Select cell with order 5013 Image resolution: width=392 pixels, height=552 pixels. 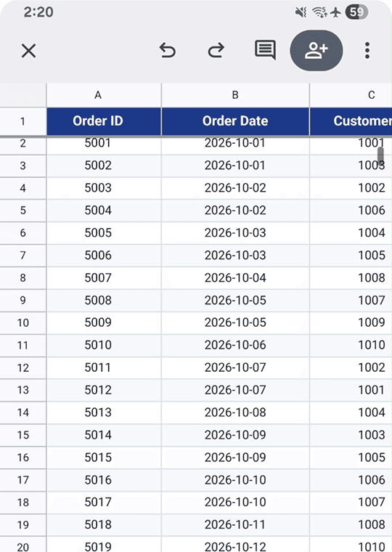(x=104, y=413)
